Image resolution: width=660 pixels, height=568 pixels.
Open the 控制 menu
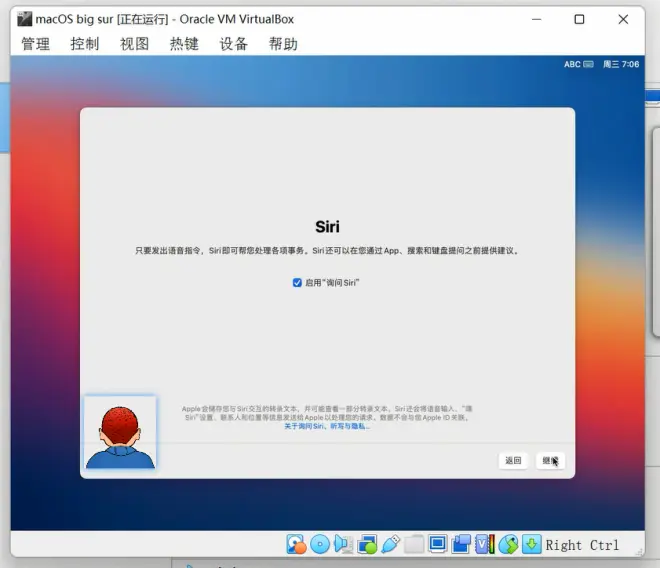pos(85,44)
